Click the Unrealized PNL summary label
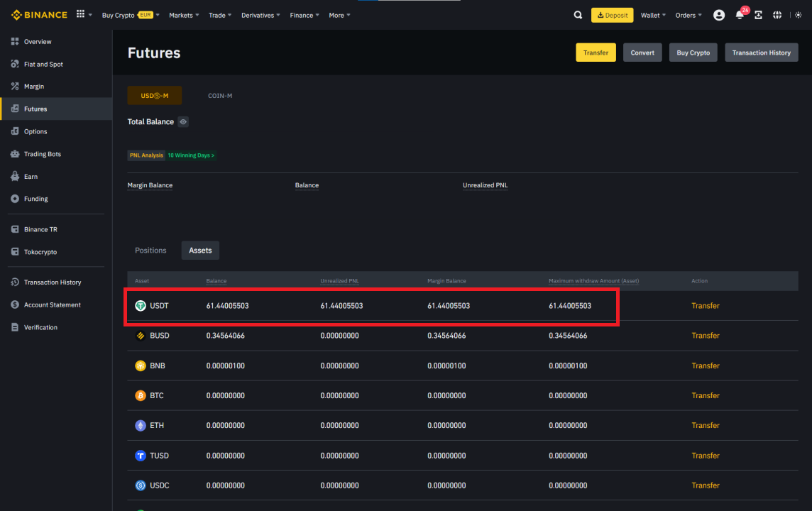The image size is (812, 511). 485,185
